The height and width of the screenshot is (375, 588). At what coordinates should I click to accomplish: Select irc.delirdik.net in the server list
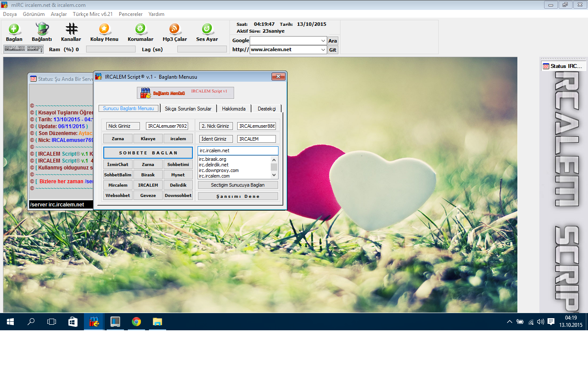214,165
